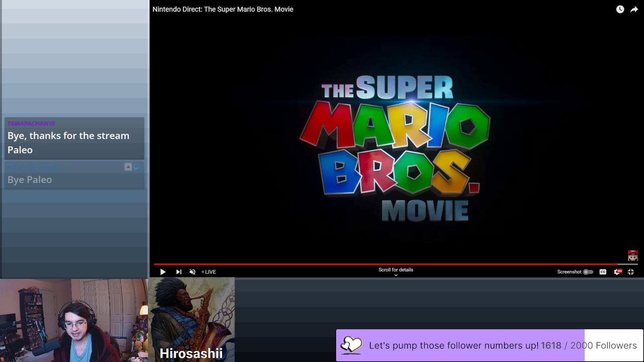The height and width of the screenshot is (362, 644).
Task: Click the follower goal progress bar
Action: tap(490, 345)
